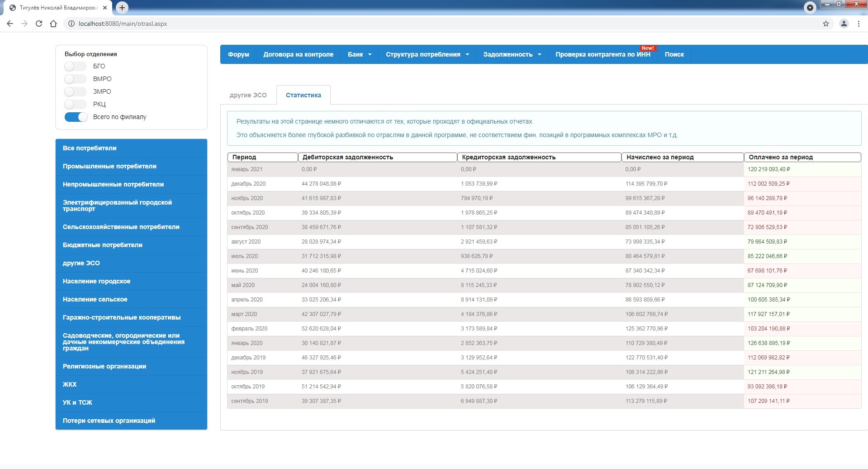868x469 pixels.
Task: Click Оплачено за период column header
Action: coord(802,157)
